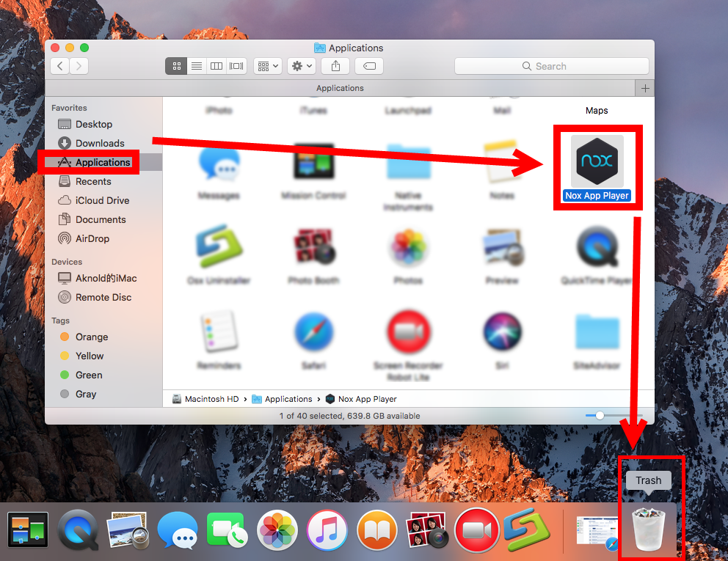Open the Nox App Player icon
728x561 pixels.
pos(597,160)
